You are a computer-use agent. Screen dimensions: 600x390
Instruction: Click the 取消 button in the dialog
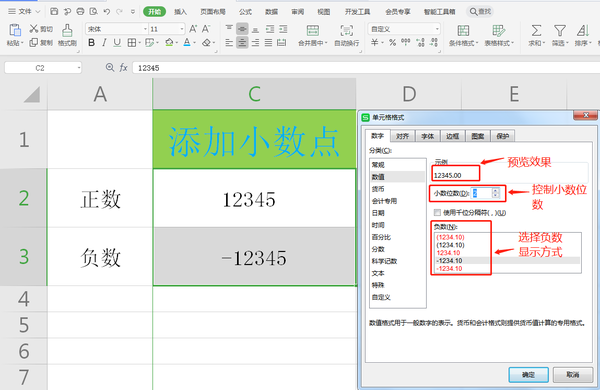click(573, 375)
